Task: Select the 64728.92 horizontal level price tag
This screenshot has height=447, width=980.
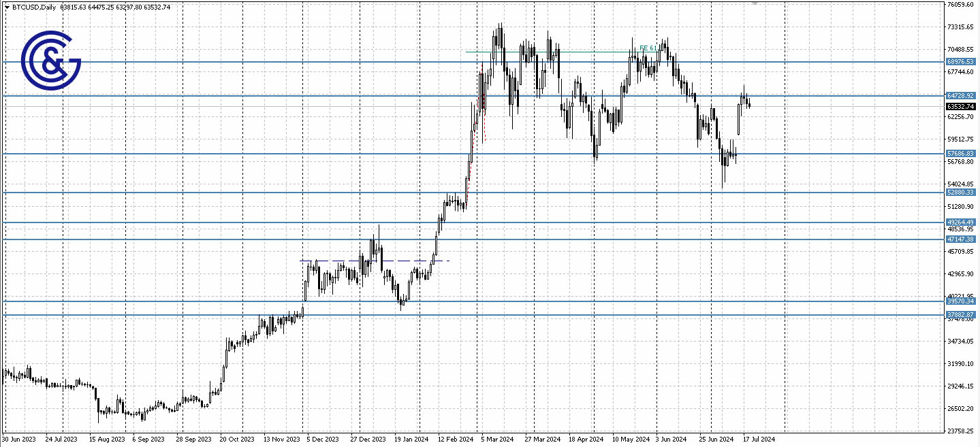Action: click(962, 97)
